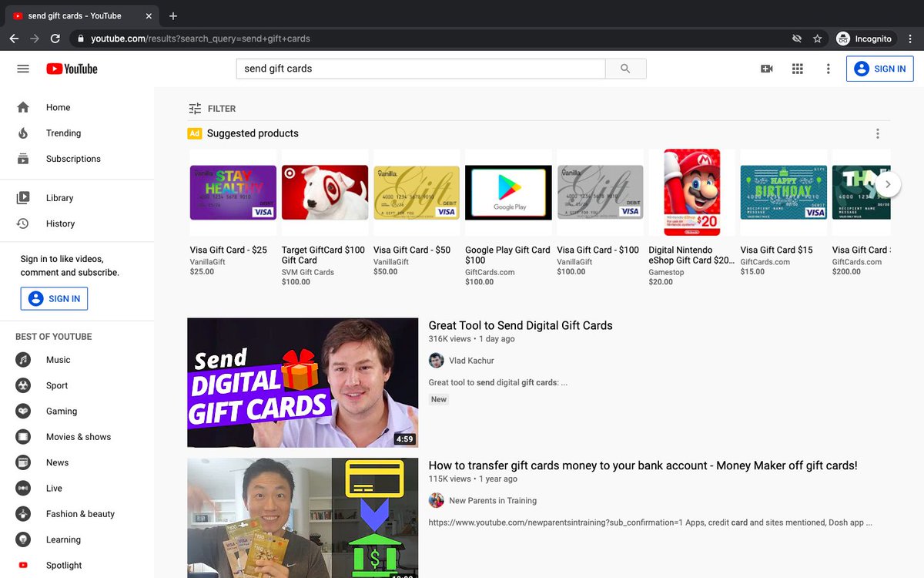This screenshot has width=924, height=578.
Task: Open Suggested products ad options menu
Action: pos(877,133)
